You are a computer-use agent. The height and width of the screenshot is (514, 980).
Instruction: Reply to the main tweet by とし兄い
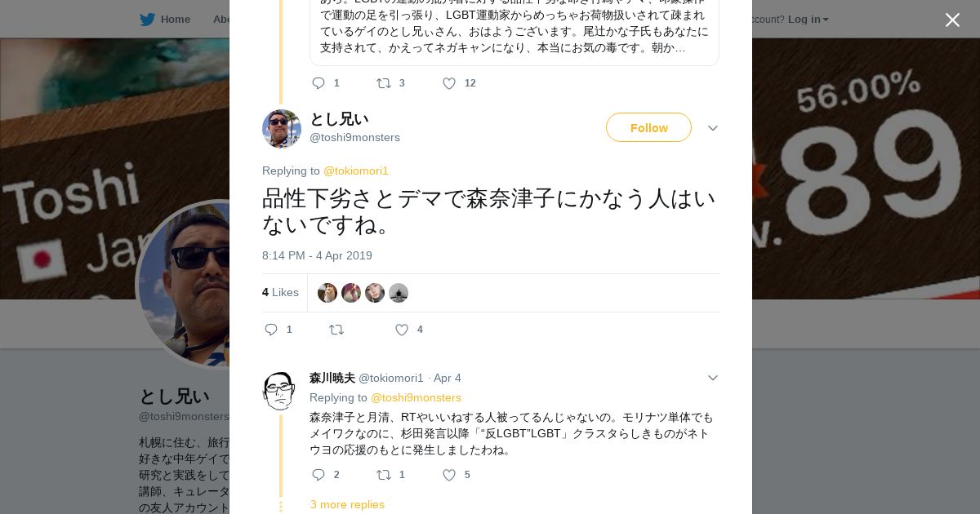(272, 330)
